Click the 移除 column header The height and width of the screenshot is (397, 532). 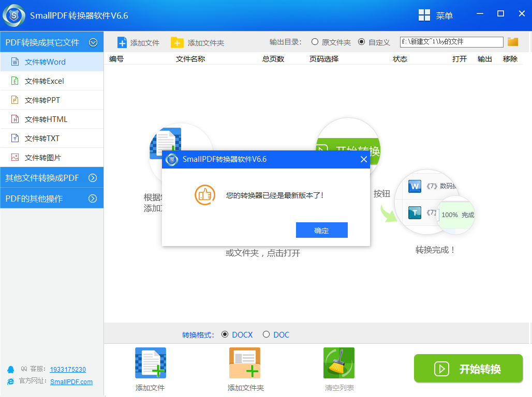[x=510, y=58]
